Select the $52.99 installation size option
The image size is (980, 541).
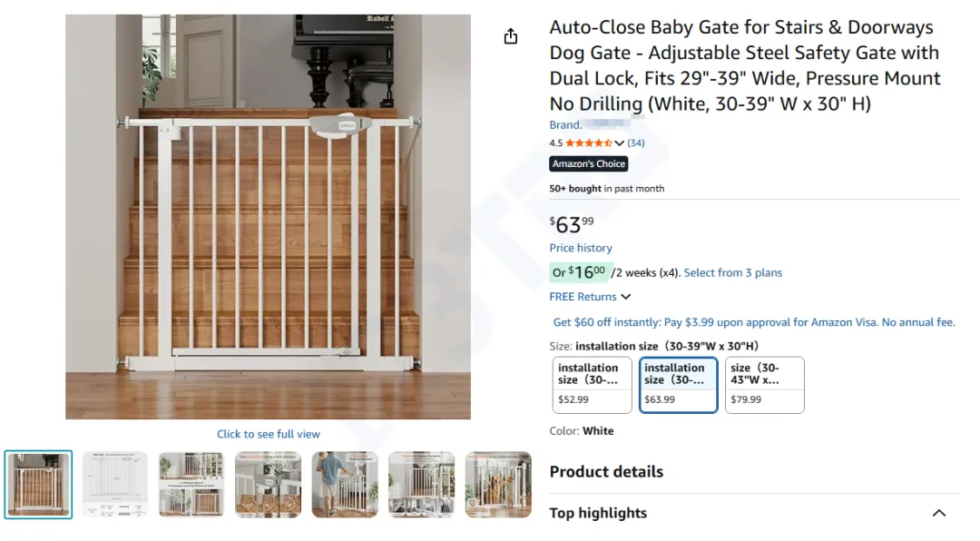pos(592,385)
